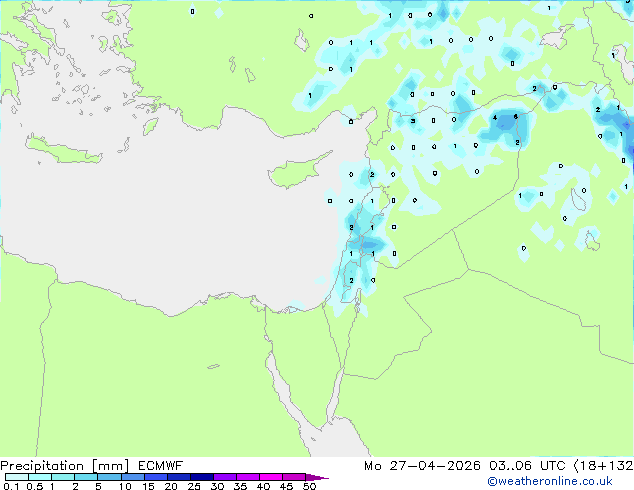Click the 10–15 mm legend swatch
Screen dimensions: 634x490
tap(132, 477)
